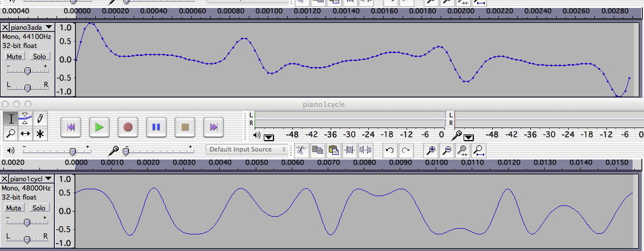Undo the last action with the Undo arrow
The width and height of the screenshot is (644, 251).
[x=390, y=150]
